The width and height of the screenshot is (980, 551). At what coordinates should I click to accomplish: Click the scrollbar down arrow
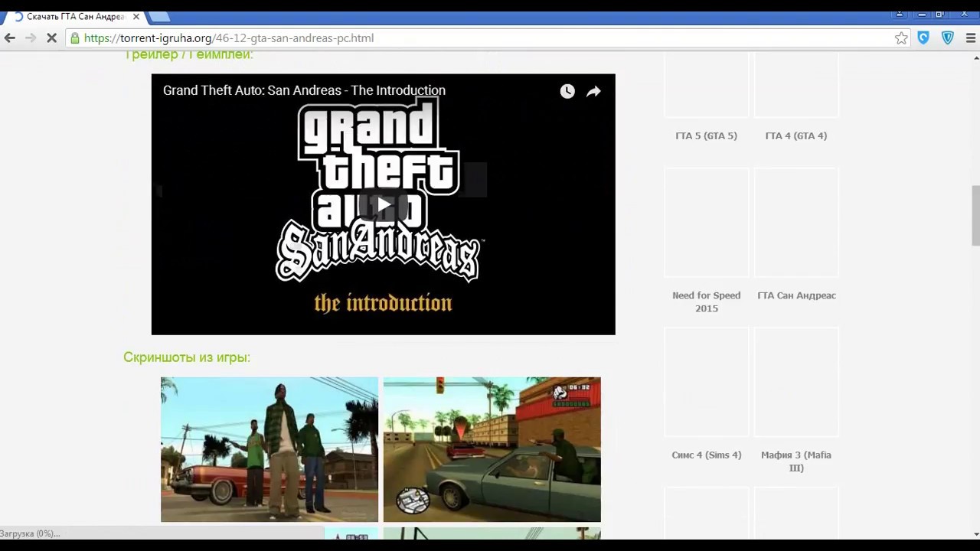point(975,533)
